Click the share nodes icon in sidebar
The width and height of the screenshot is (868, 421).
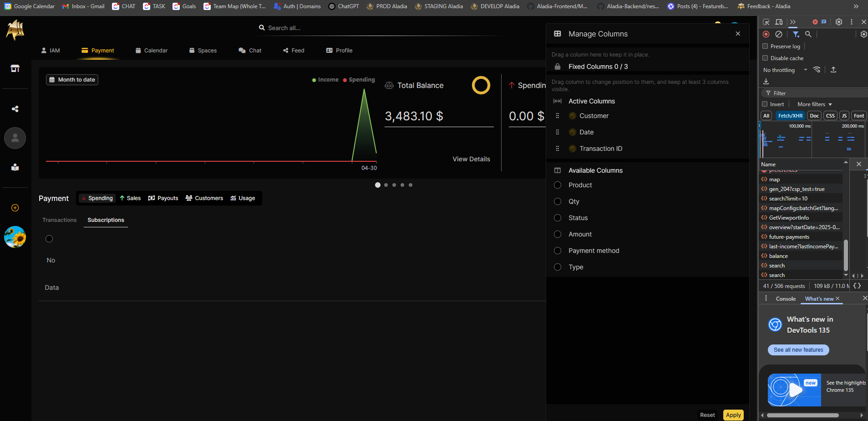[x=15, y=109]
